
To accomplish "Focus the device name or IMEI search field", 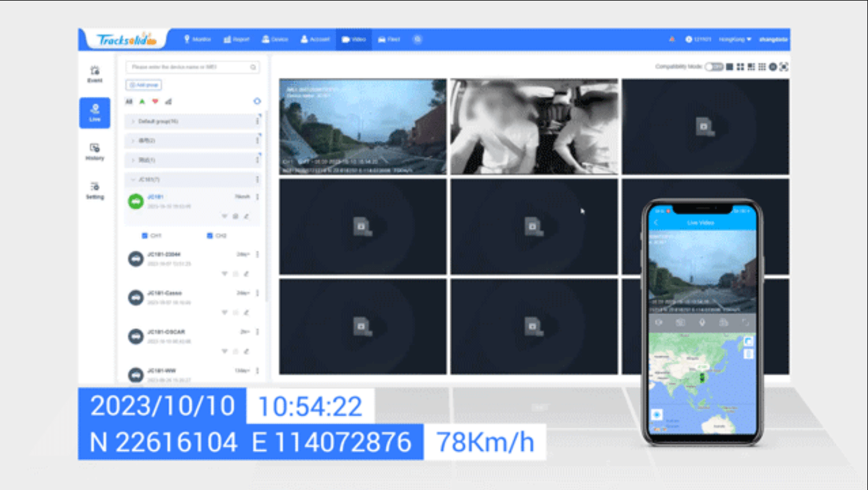I will coord(193,67).
